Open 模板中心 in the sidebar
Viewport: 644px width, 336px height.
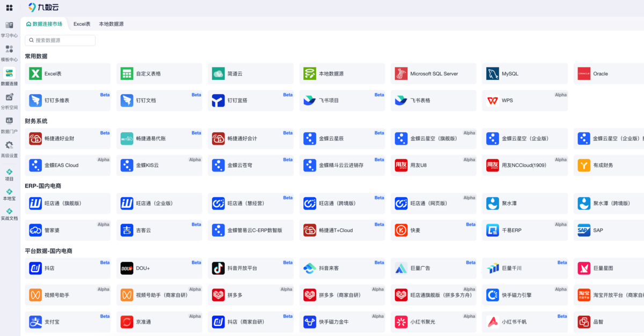[x=9, y=53]
